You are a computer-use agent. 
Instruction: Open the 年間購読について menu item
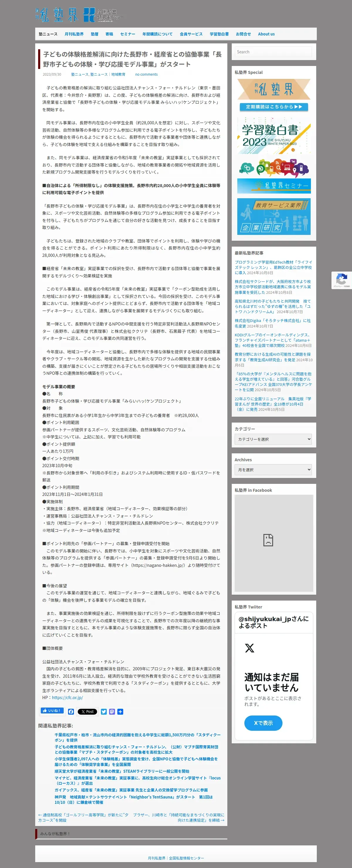157,34
